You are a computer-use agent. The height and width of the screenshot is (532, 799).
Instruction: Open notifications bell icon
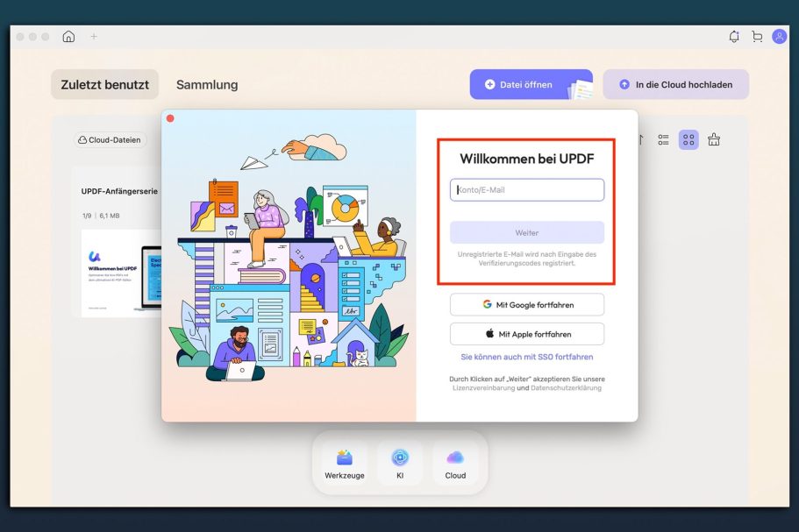(734, 37)
